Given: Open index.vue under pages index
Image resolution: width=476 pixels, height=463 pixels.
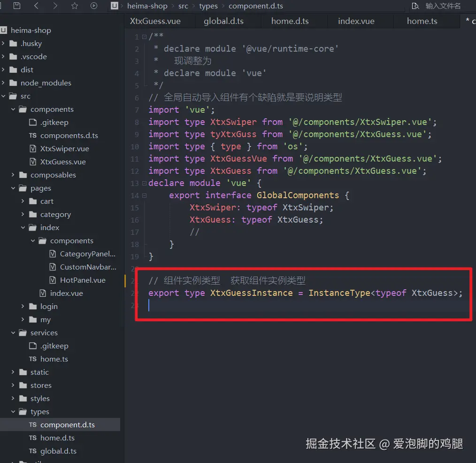Looking at the screenshot, I should point(66,293).
